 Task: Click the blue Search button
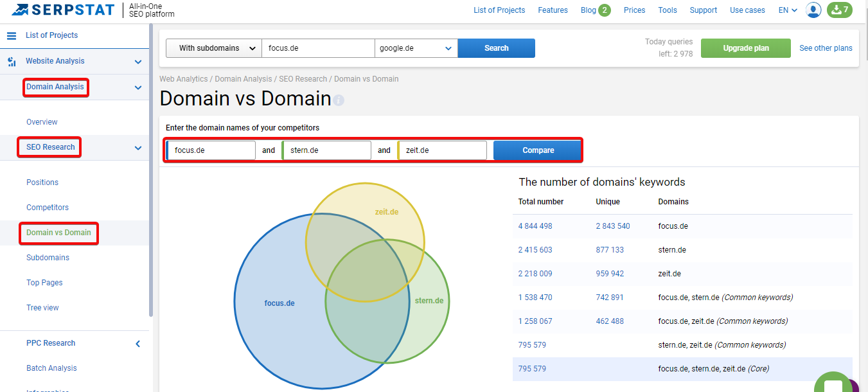pos(497,48)
